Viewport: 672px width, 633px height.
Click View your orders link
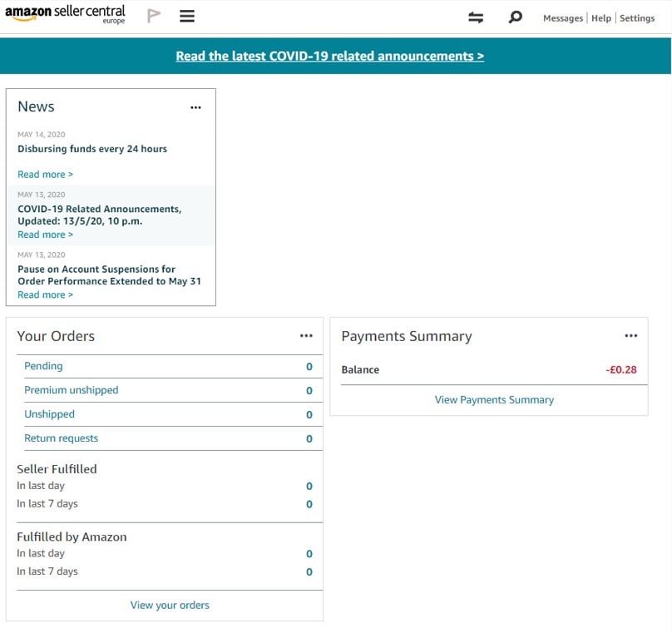click(x=170, y=606)
